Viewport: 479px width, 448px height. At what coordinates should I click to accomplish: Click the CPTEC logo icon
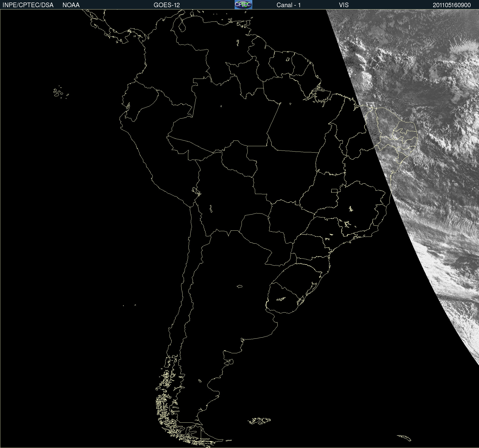click(243, 5)
